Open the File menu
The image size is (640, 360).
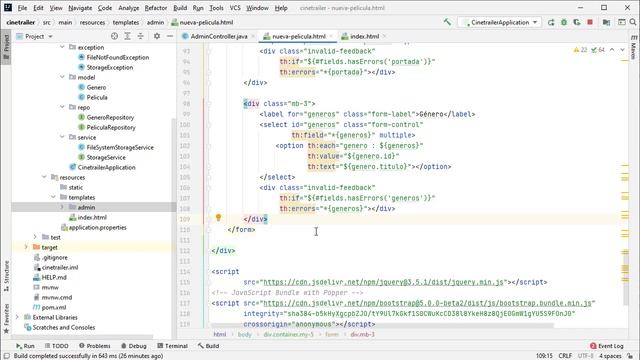22,8
